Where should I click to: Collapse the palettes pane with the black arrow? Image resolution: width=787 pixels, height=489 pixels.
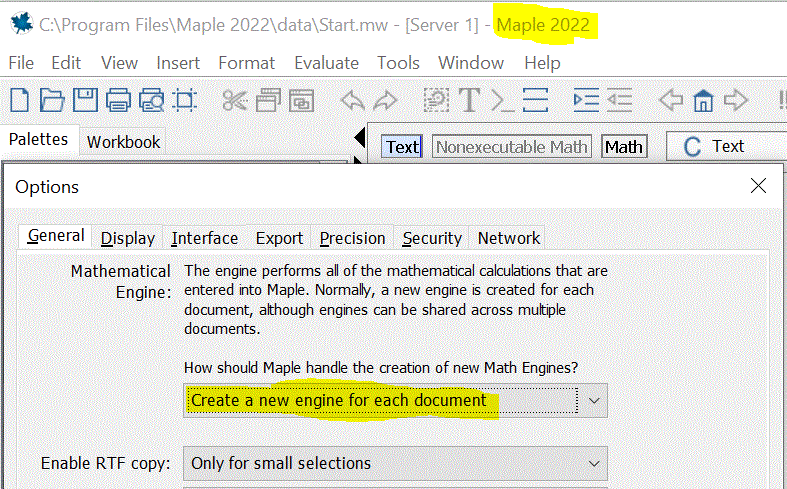(359, 138)
